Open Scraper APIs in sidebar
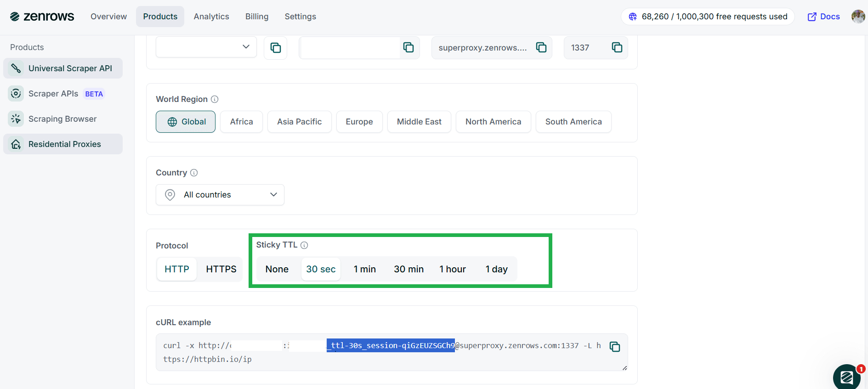Screen dimensions: 868x389 (x=63, y=94)
